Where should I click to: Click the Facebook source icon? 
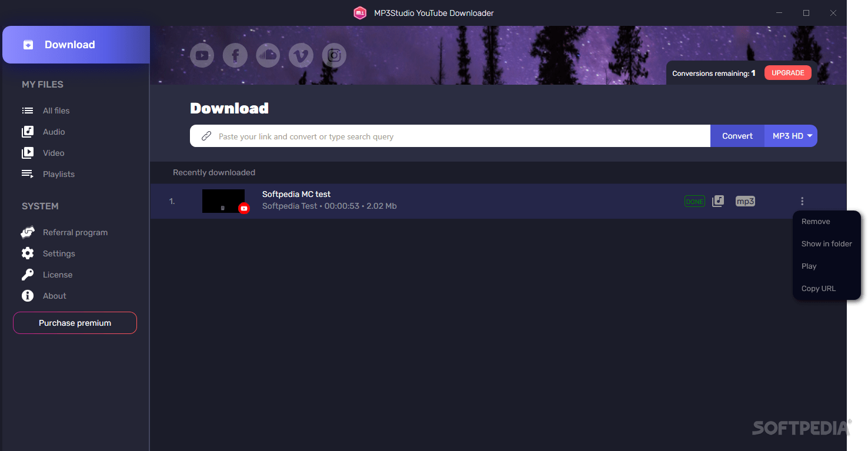tap(235, 55)
